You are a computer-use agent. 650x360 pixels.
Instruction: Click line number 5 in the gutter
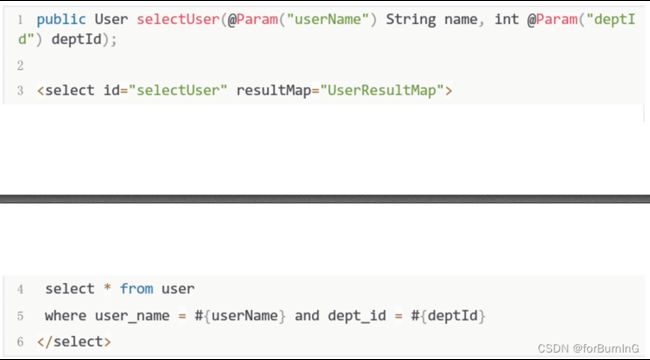20,316
